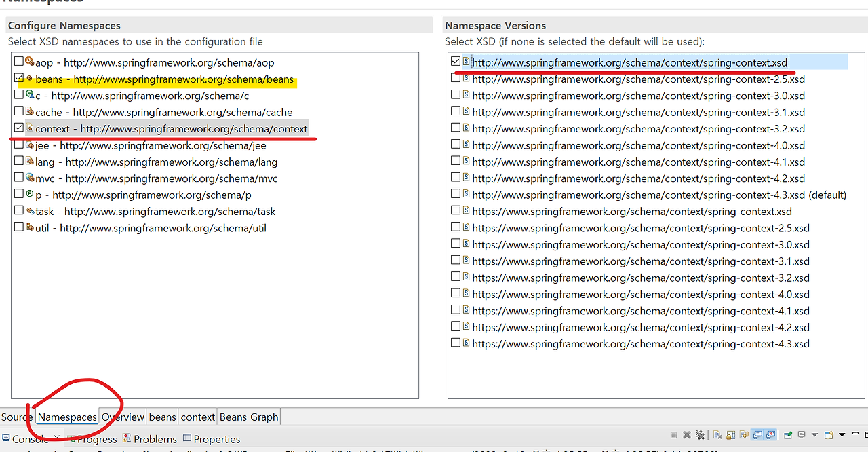The image size is (868, 452).
Task: Switch to the beans editor tab
Action: tap(163, 417)
